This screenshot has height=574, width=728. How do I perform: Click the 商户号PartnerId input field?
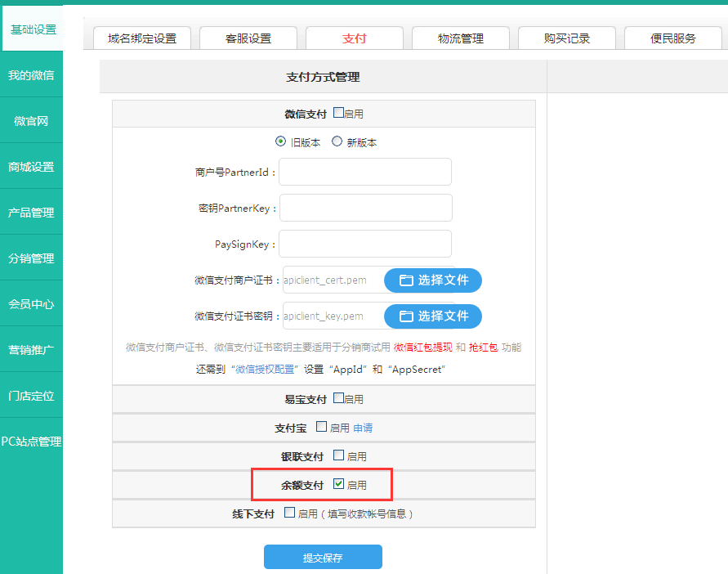coord(365,173)
